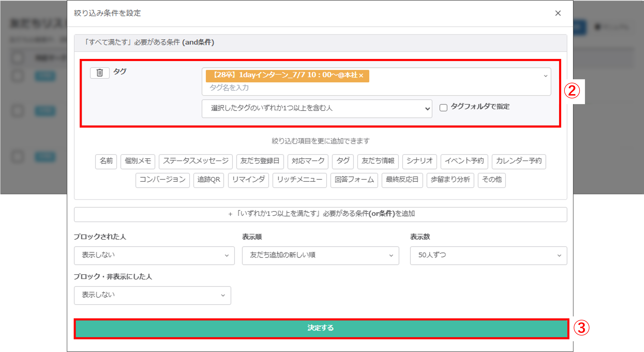Open the 表示順 dropdown

[x=320, y=255]
